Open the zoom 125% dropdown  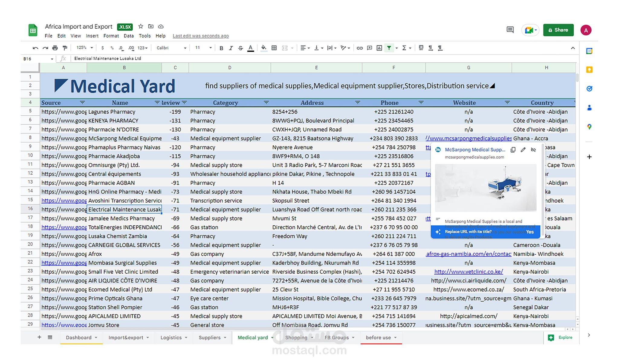[84, 48]
